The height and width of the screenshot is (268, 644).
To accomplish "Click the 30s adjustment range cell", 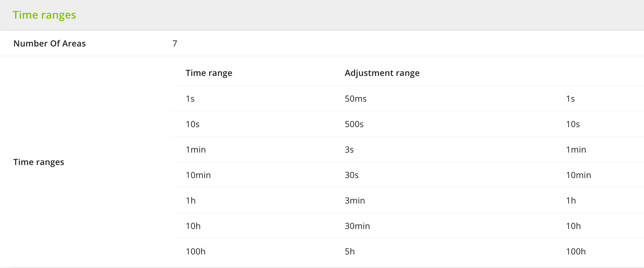I will coord(352,175).
